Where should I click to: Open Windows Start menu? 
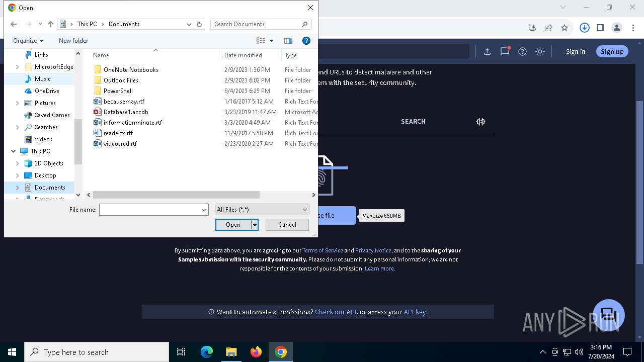(12, 352)
